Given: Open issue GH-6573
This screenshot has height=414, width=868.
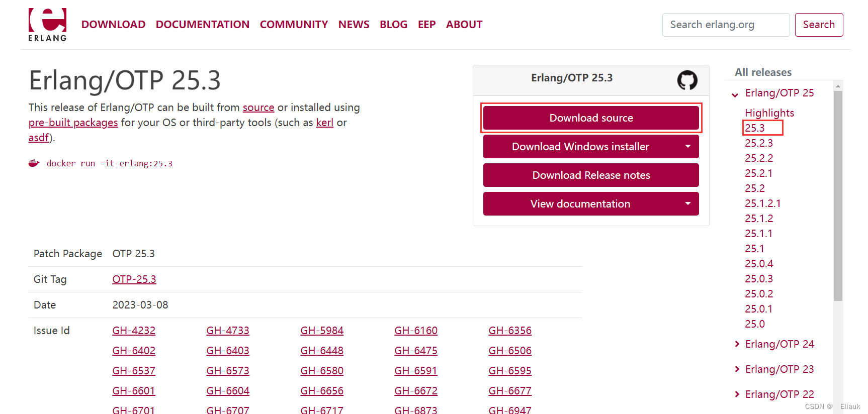Looking at the screenshot, I should 228,371.
